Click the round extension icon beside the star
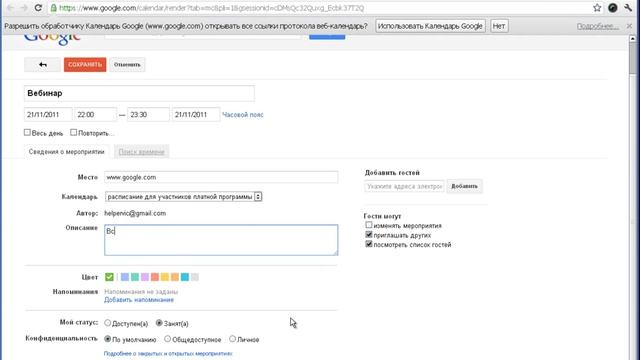This screenshot has width=640, height=360. click(x=613, y=8)
